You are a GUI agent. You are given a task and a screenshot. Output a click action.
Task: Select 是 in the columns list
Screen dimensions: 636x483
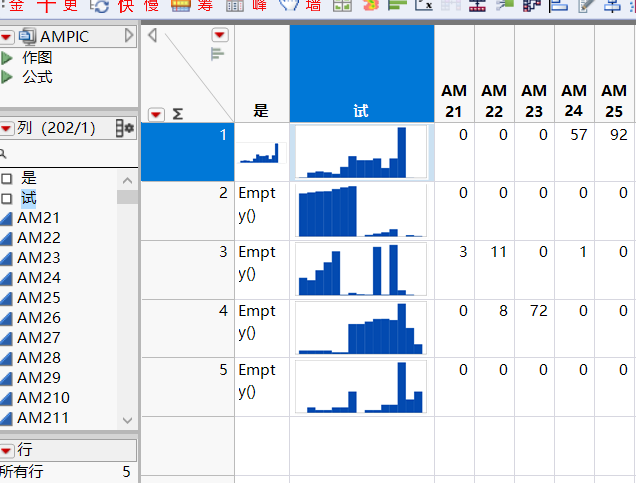(29, 178)
